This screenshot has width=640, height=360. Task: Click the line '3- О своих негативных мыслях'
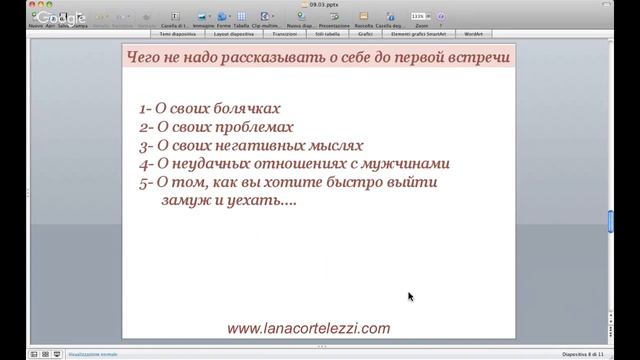[x=251, y=145]
